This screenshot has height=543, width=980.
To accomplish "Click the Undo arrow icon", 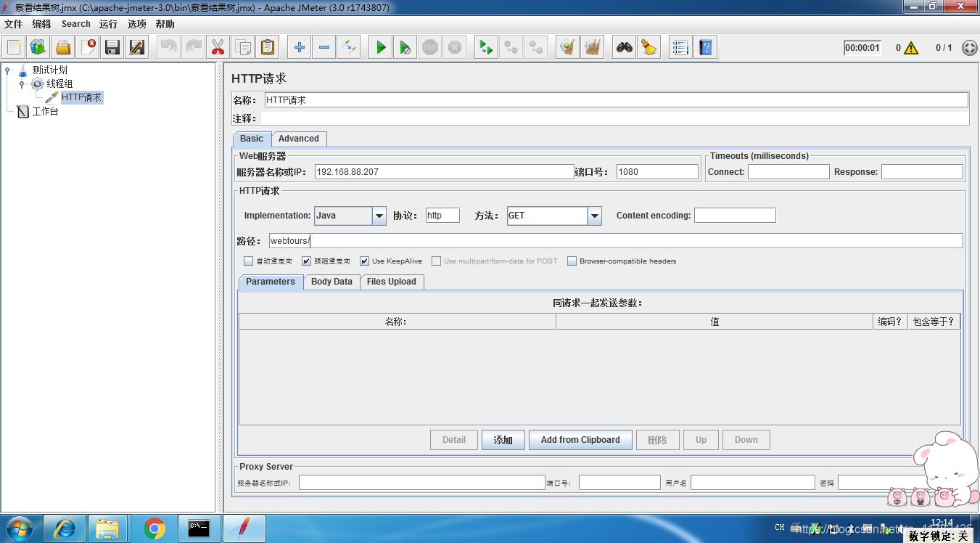I will [x=169, y=48].
